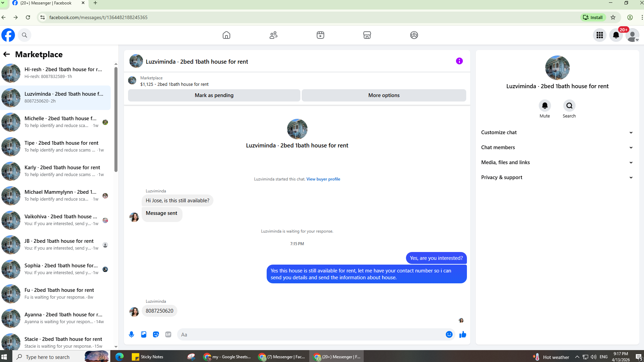Image resolution: width=644 pixels, height=362 pixels.
Task: Open Facebook search magnifier
Action: coord(25,35)
